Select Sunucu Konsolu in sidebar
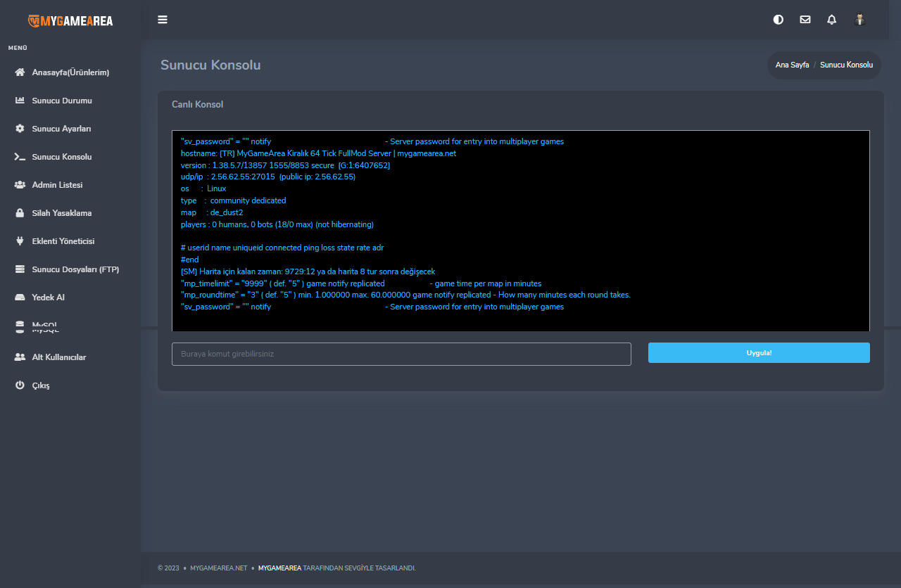This screenshot has height=588, width=901. pos(61,157)
